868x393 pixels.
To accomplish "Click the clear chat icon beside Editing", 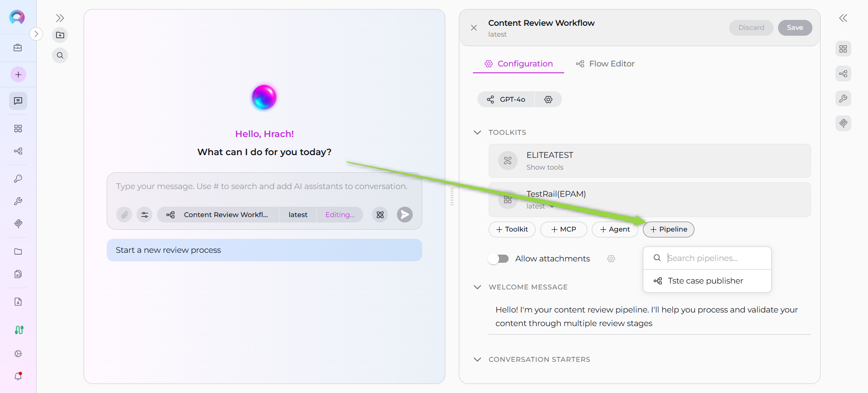I will click(380, 215).
